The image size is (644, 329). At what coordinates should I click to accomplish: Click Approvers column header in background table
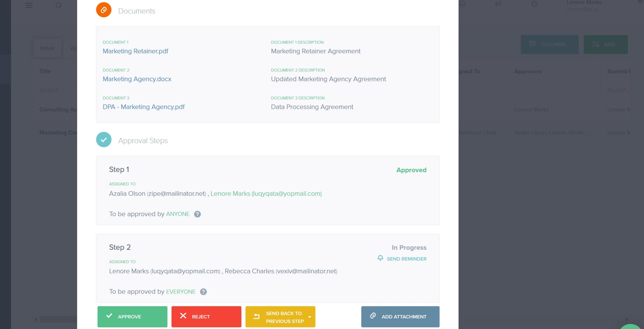[528, 71]
